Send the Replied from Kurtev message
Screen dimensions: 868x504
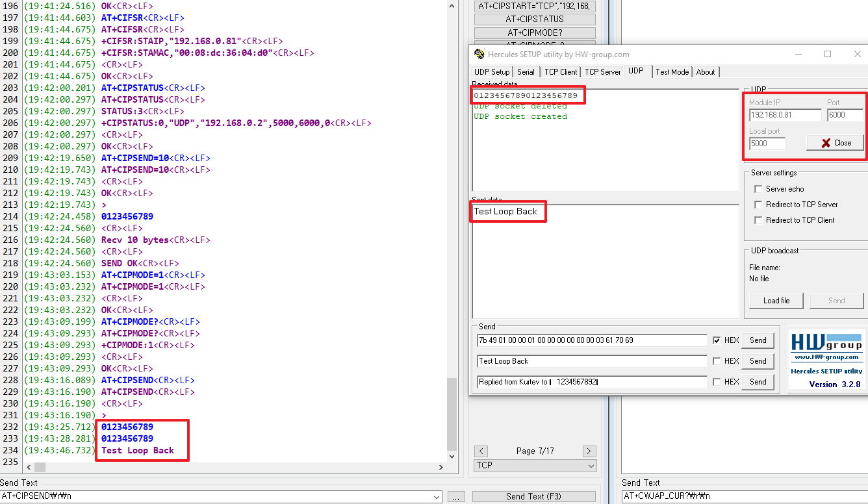(758, 382)
